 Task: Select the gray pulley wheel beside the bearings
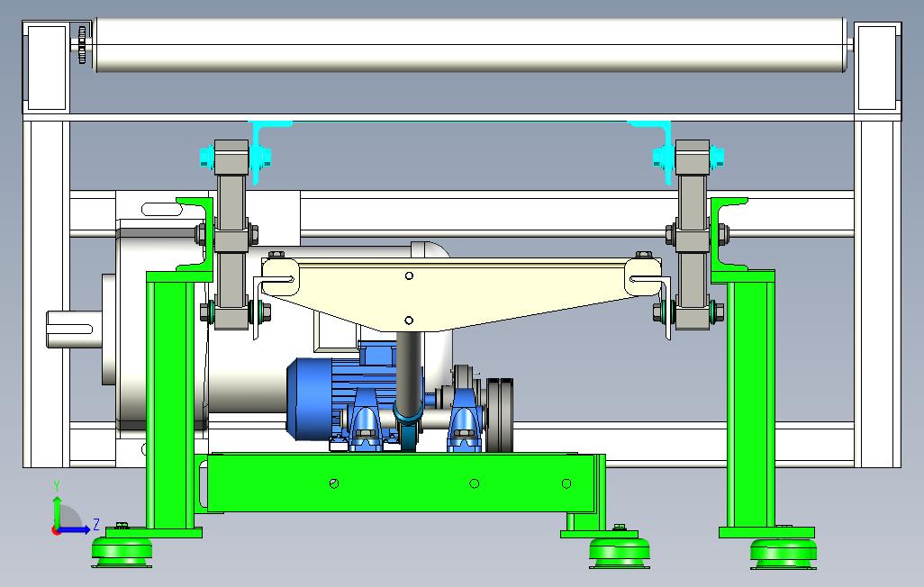click(x=499, y=414)
